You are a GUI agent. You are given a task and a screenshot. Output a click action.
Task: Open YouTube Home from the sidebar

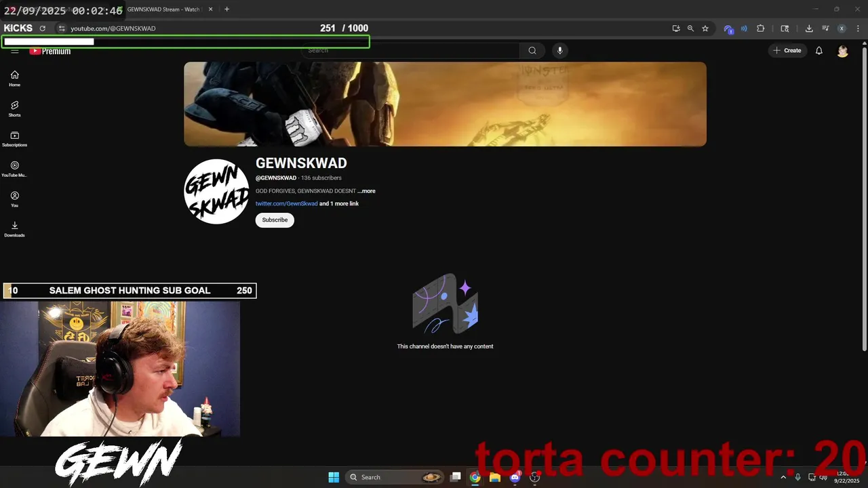click(x=14, y=79)
